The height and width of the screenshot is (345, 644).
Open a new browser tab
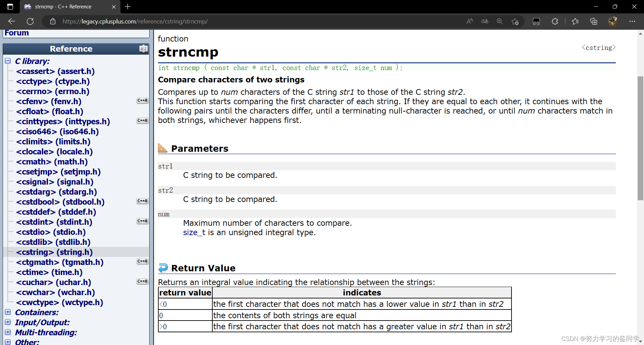click(x=128, y=7)
